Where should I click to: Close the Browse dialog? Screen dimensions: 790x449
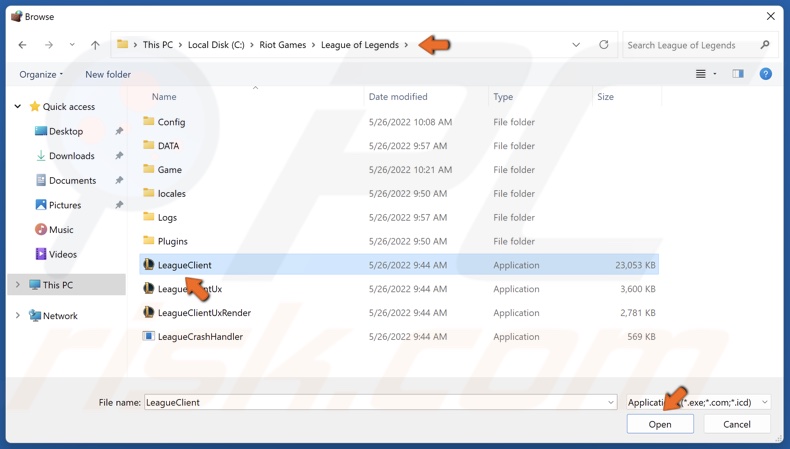coord(770,16)
